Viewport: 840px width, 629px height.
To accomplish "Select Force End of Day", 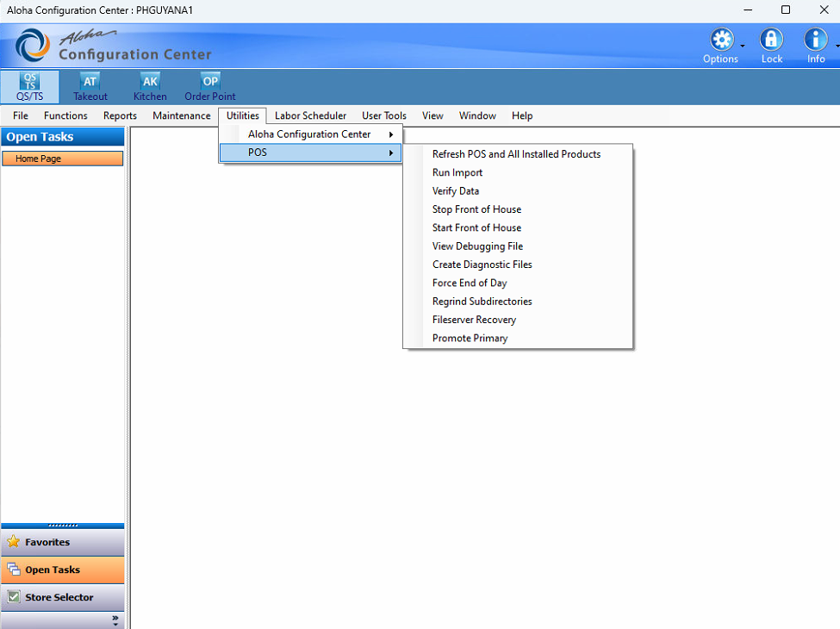I will tap(518, 283).
